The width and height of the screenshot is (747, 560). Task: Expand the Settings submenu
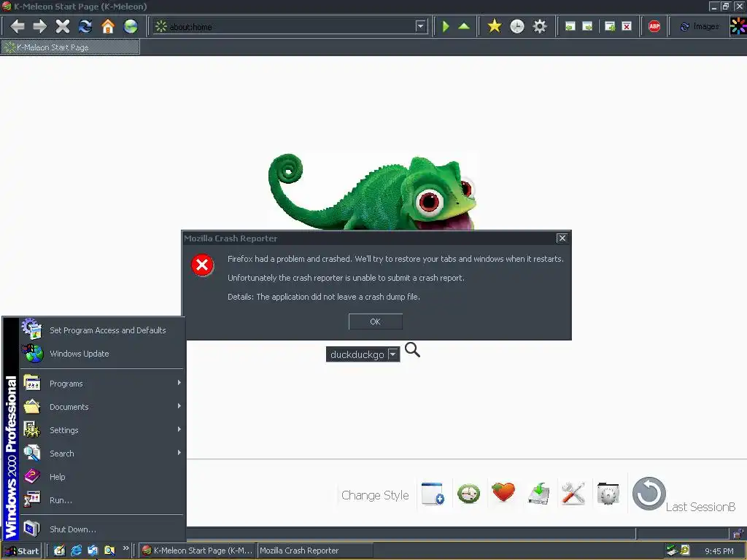click(x=102, y=430)
